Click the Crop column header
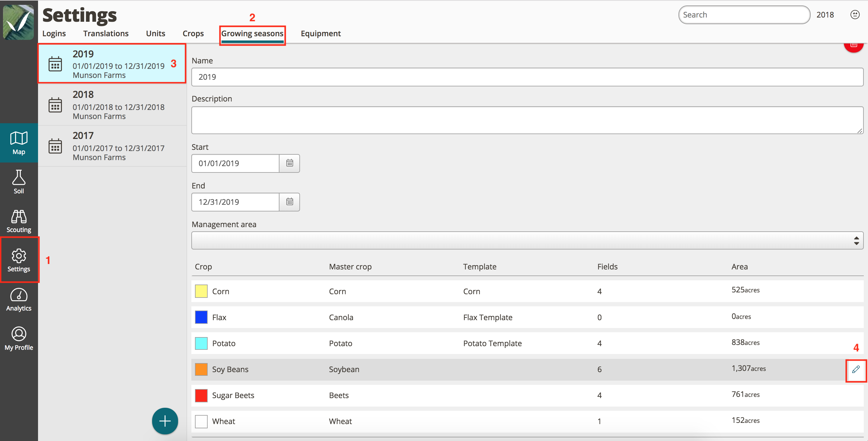Image resolution: width=868 pixels, height=441 pixels. (203, 267)
